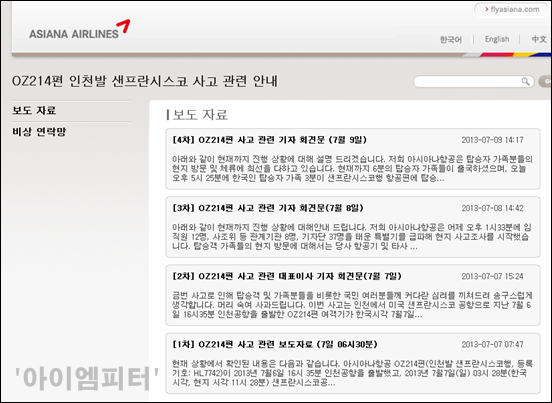
Task: Click the [2차] summary text starting 금번 사고로
Action: 352,305
